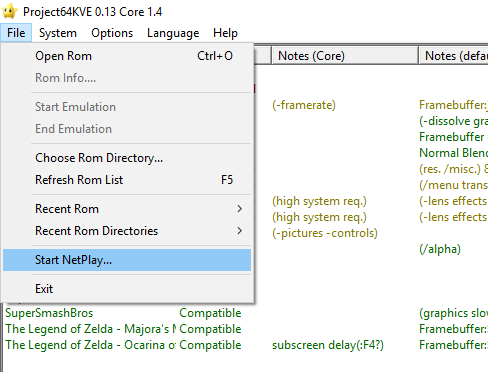The width and height of the screenshot is (488, 372).
Task: Sort by the Notes (Core) column header
Action: click(345, 56)
